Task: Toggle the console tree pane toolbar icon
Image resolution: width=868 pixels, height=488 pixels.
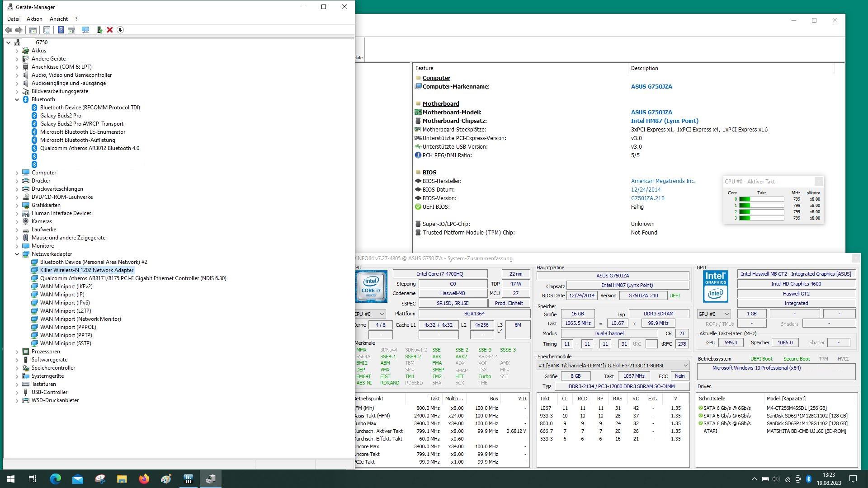Action: pos(33,30)
